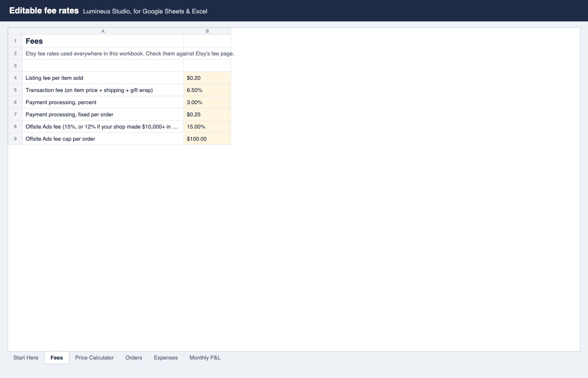Go to the Expenses tab
This screenshot has width=588, height=378.
[166, 358]
